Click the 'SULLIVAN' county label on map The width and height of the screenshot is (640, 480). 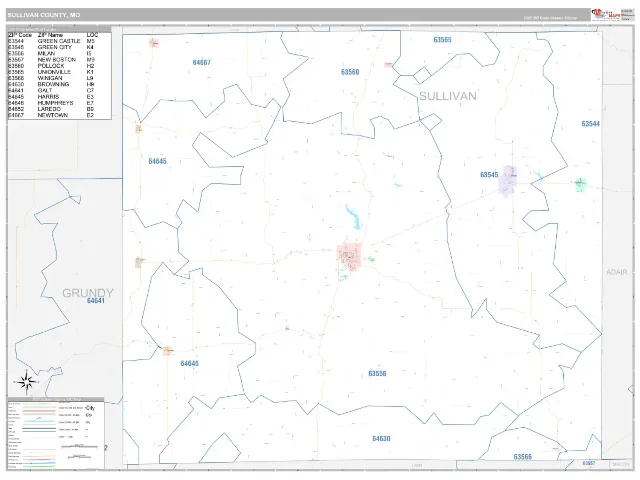coord(448,96)
